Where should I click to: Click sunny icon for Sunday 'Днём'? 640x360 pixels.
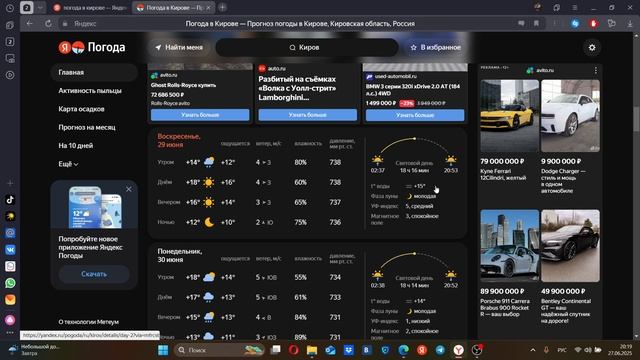[209, 182]
